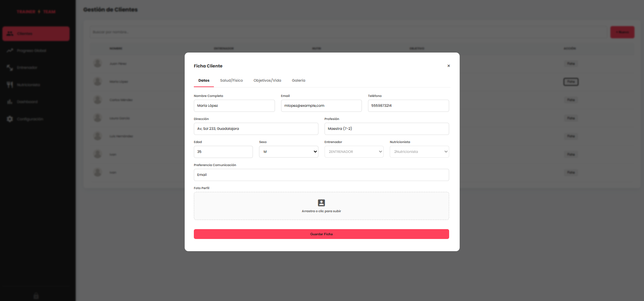Click Ficha button in María López row

(571, 82)
